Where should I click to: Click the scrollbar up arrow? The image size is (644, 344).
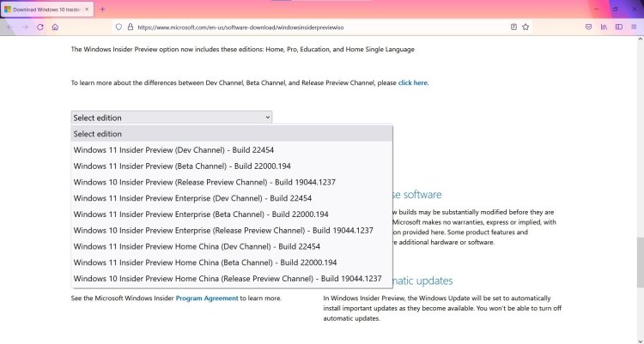pyautogui.click(x=641, y=39)
